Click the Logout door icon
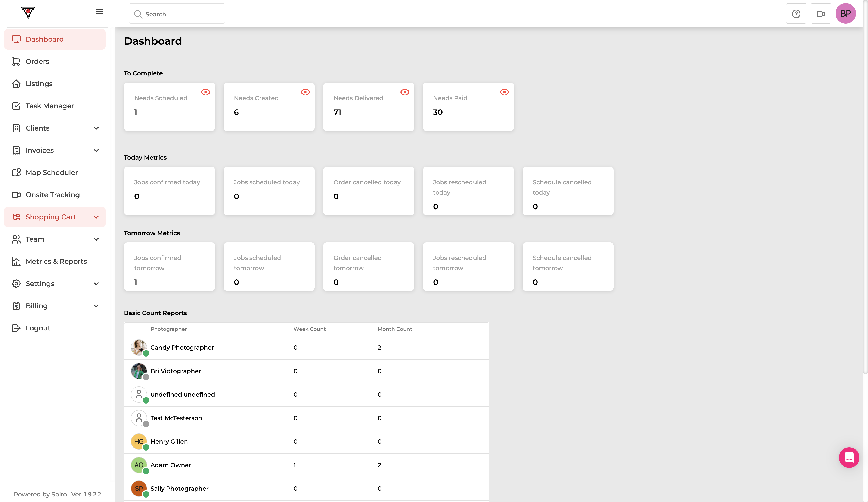This screenshot has height=502, width=868. tap(16, 328)
